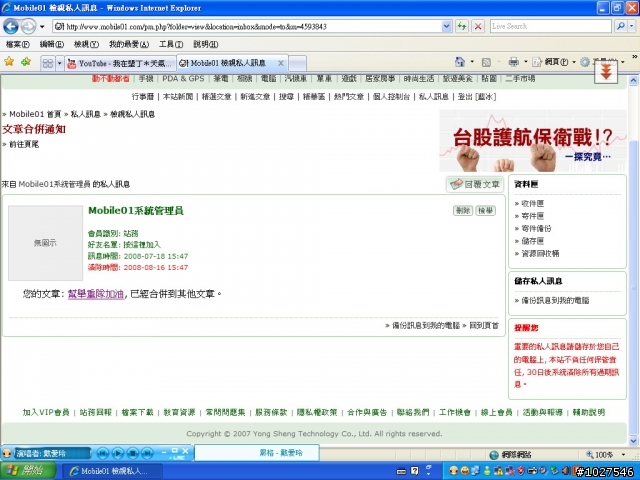Click the 私人訊息 navigation link
The image size is (640, 480).
tap(433, 97)
